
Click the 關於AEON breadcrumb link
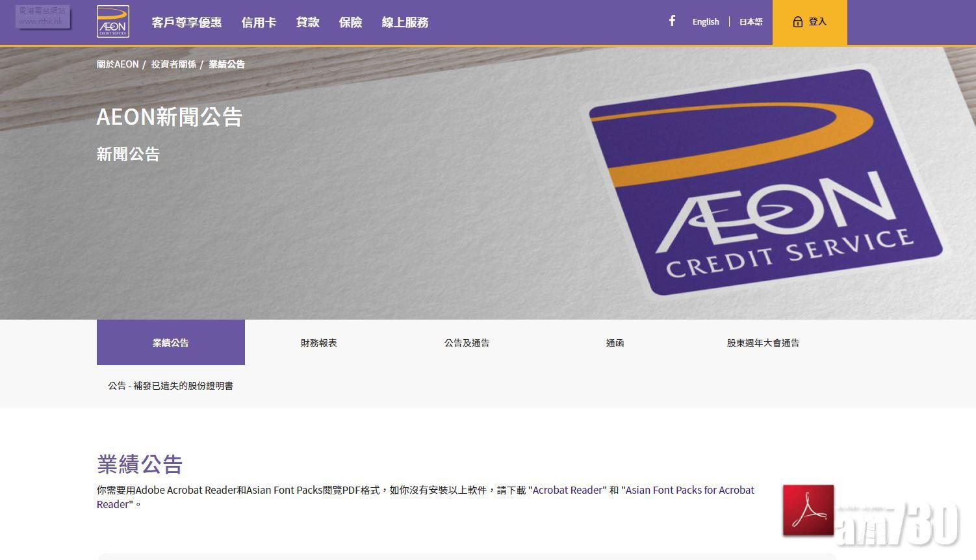(x=117, y=64)
